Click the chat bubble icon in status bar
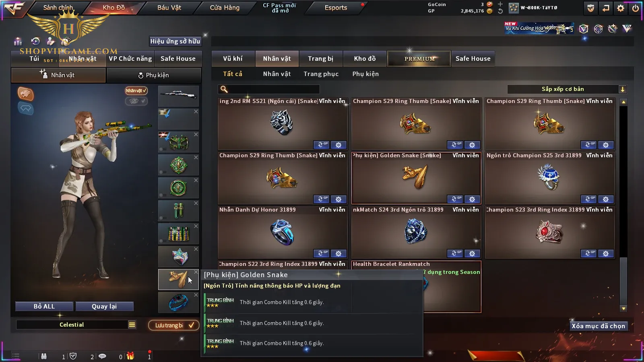644x362 pixels. point(102,356)
